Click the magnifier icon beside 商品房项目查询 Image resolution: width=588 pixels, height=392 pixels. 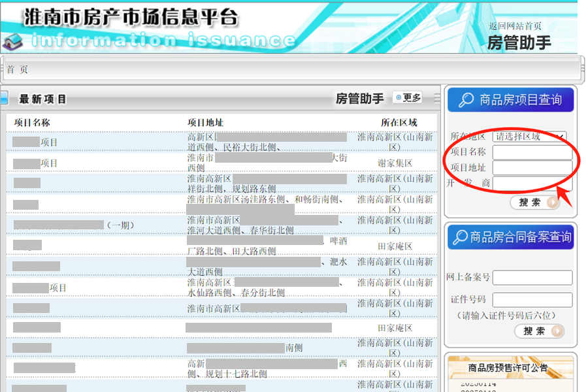pos(466,100)
